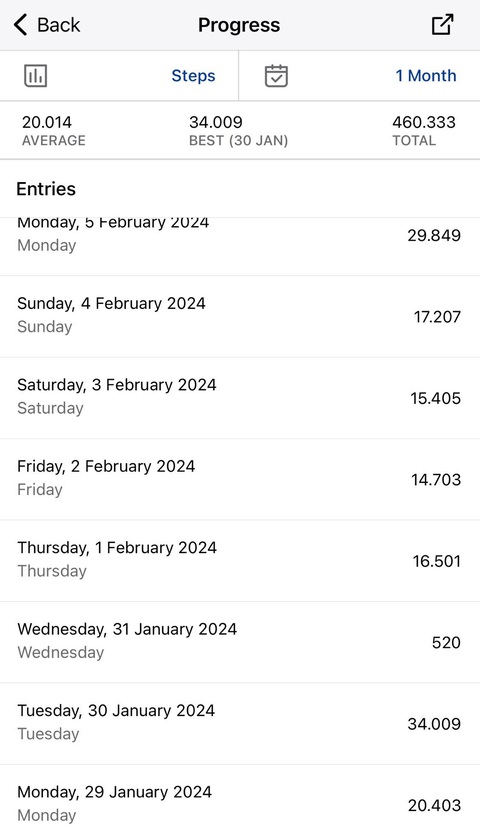This screenshot has width=480, height=832.
Task: Open the share/export icon
Action: point(442,24)
